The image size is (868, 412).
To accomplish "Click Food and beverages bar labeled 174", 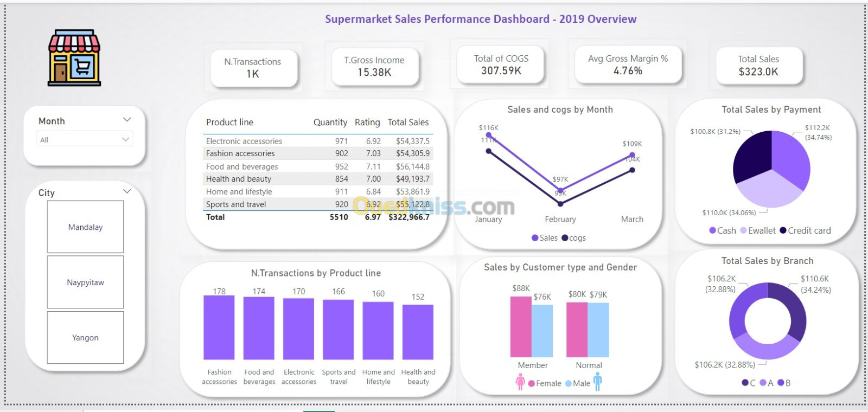I will 259,328.
